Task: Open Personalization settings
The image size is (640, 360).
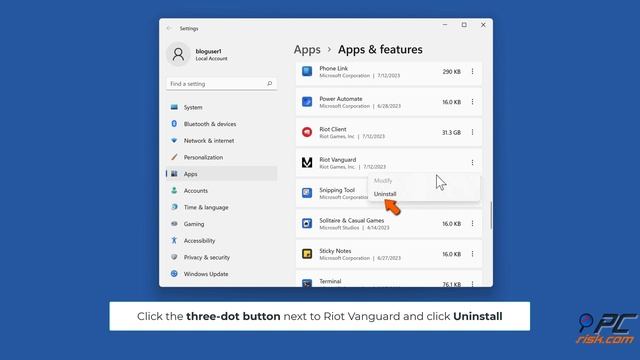Action: 221,158
